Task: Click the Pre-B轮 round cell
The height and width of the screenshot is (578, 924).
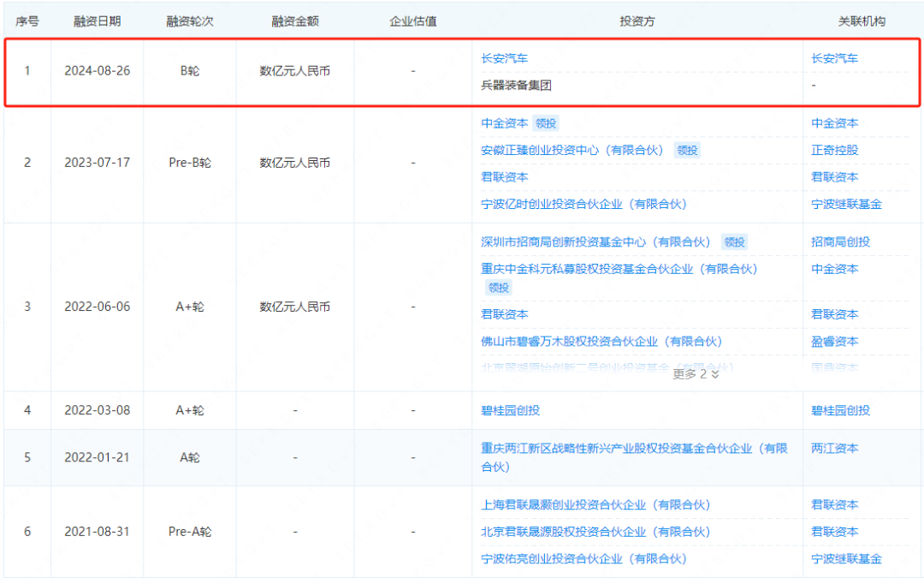Action: [x=190, y=163]
